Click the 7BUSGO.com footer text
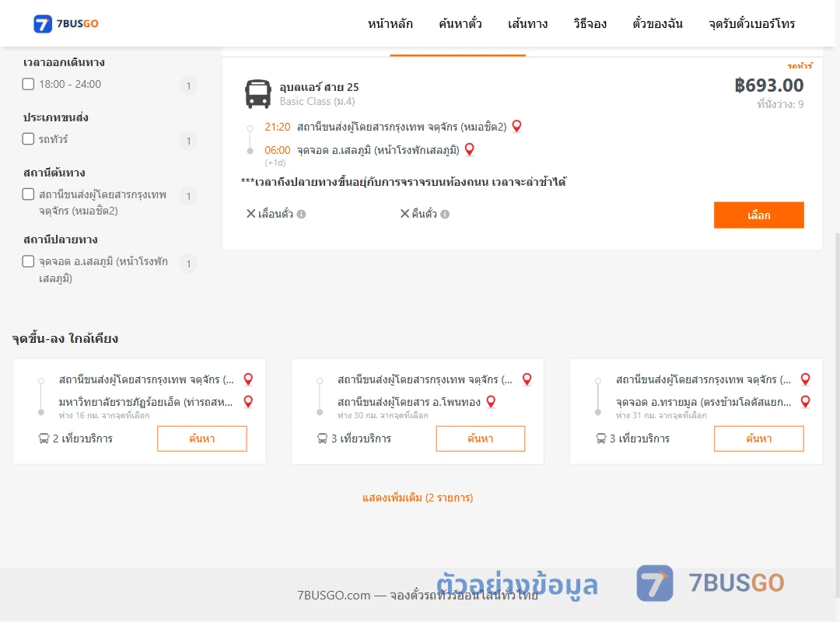Viewport: 840px width, 622px height. click(x=418, y=596)
